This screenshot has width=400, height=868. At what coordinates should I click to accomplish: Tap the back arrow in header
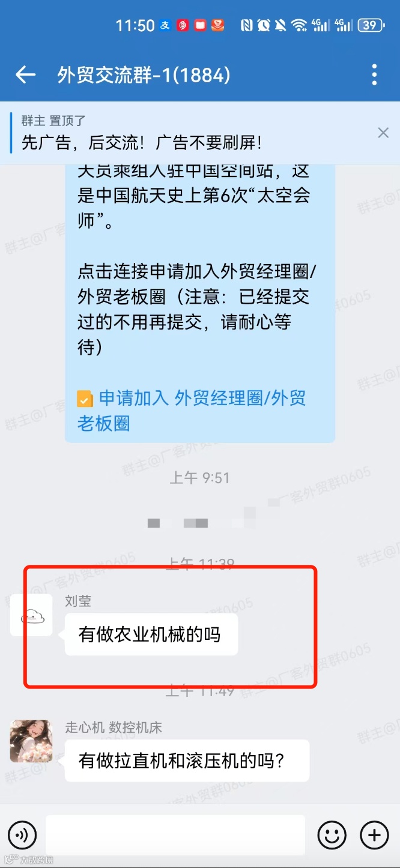(x=25, y=75)
